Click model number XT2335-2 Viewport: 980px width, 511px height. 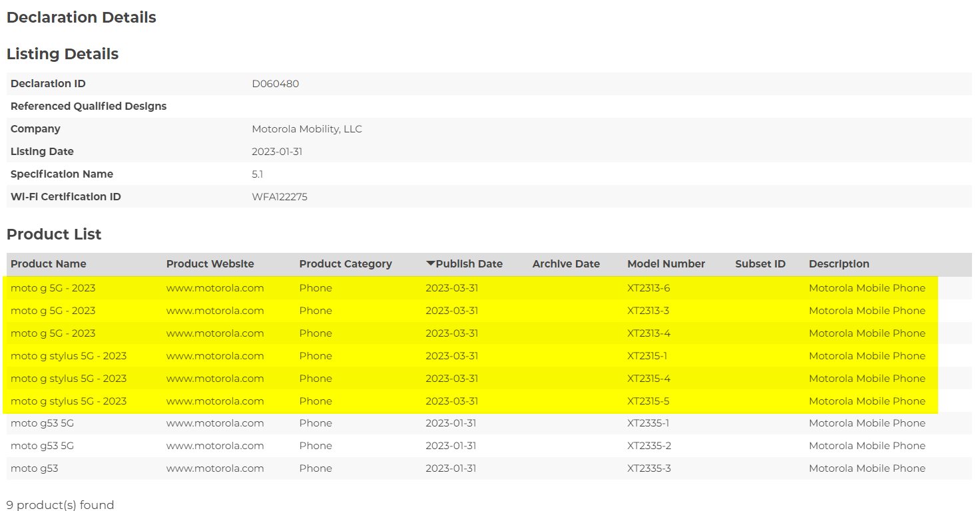649,446
